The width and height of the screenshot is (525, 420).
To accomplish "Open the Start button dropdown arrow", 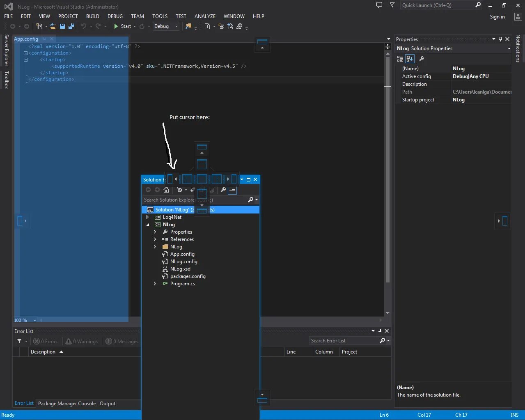I will tap(135, 26).
